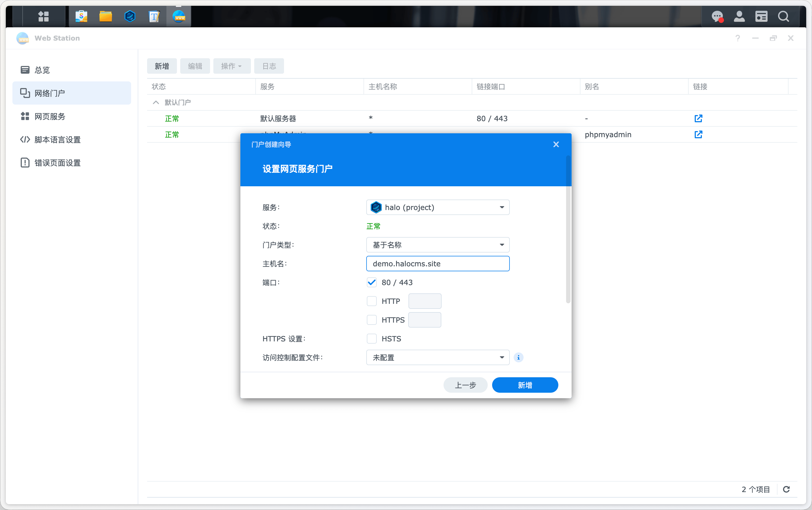Minimize the Web Station window

(x=755, y=38)
